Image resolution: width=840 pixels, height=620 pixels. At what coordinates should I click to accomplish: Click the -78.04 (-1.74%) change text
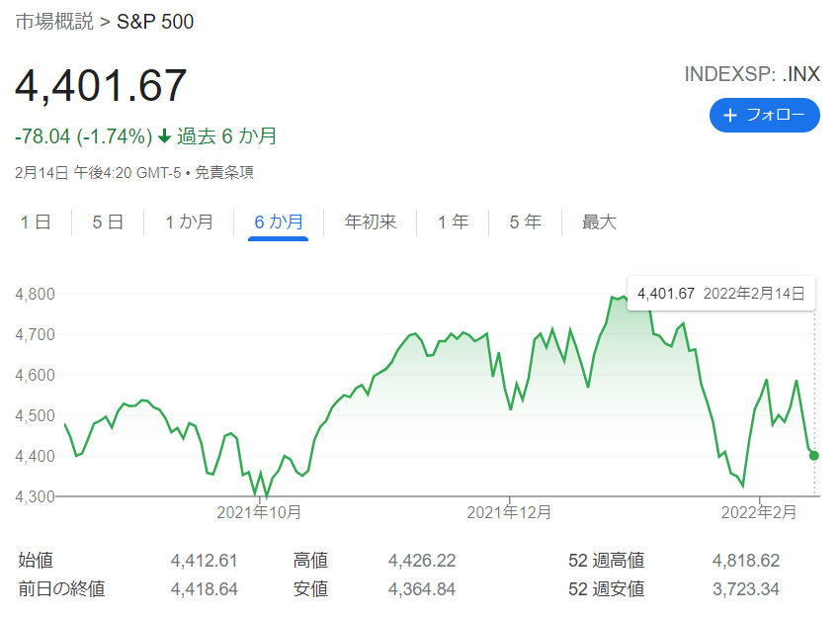[x=84, y=136]
